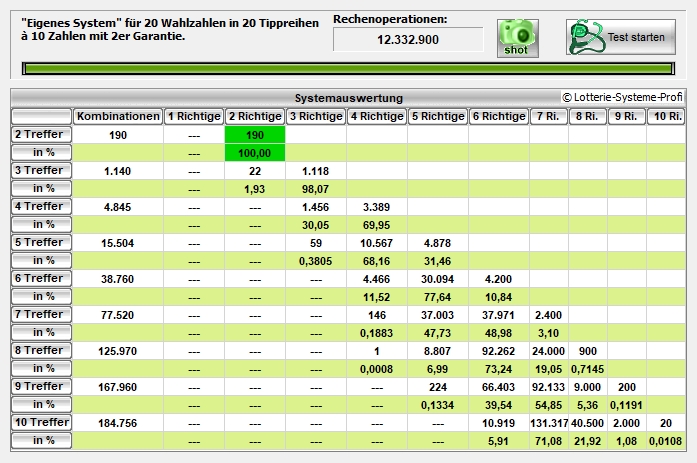The width and height of the screenshot is (697, 463).
Task: Click the cell 15.504 in Kombinationen
Action: pos(117,243)
